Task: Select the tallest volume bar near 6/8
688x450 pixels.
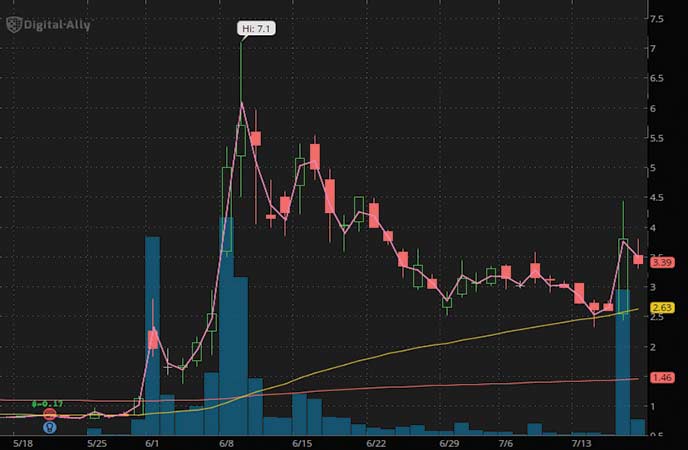Action: click(x=226, y=326)
